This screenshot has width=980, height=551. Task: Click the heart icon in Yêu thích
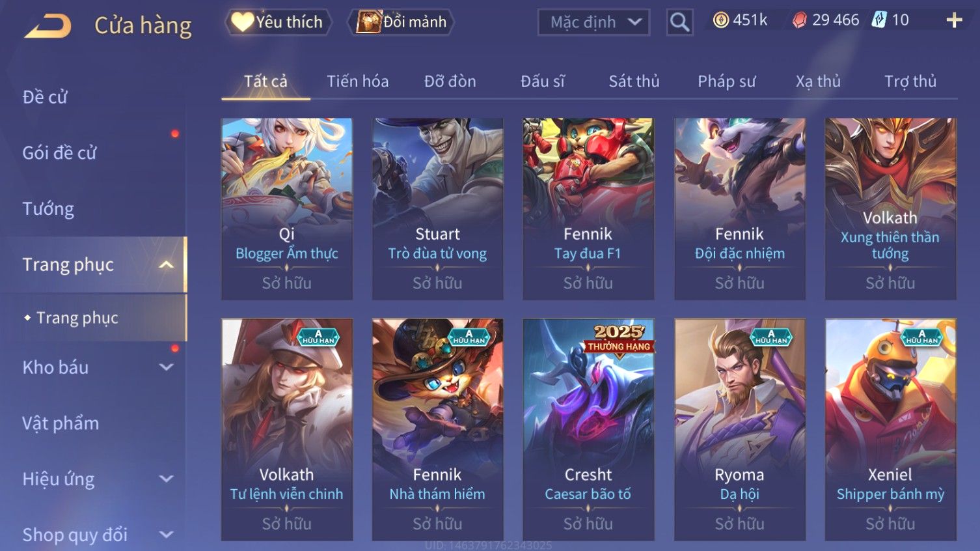click(242, 22)
